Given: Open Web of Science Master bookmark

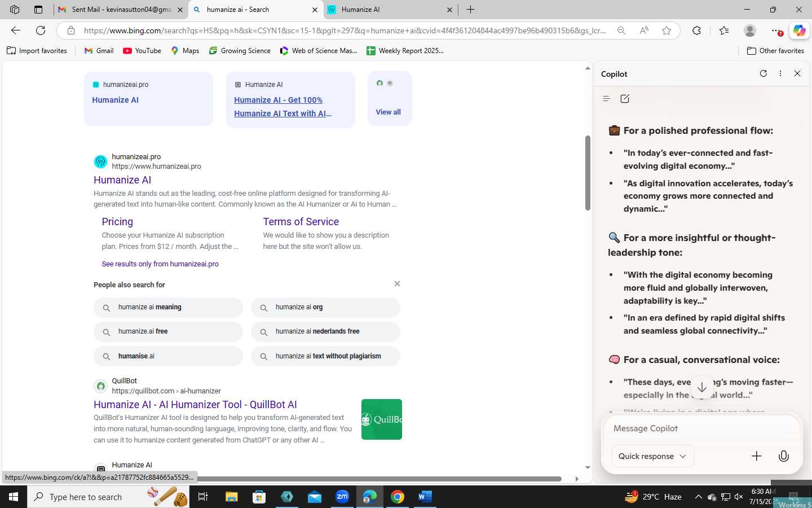Looking at the screenshot, I should click(x=319, y=51).
